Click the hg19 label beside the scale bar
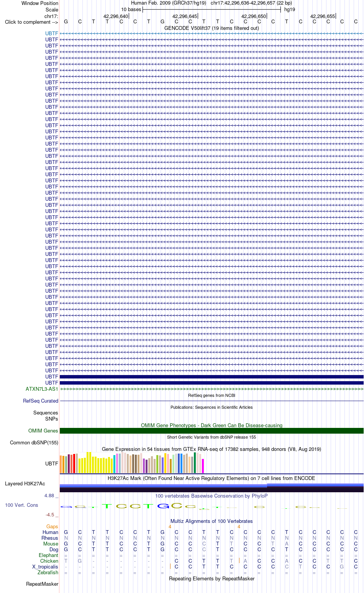 pos(290,10)
